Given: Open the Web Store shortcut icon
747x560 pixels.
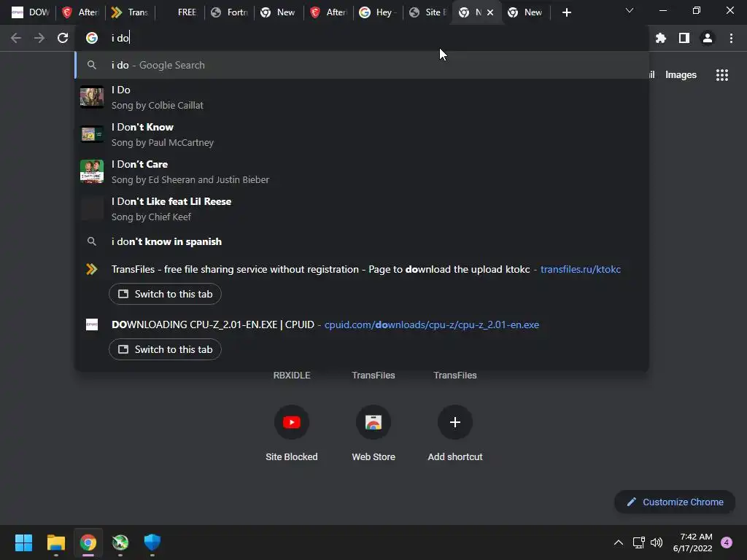Looking at the screenshot, I should pyautogui.click(x=373, y=422).
